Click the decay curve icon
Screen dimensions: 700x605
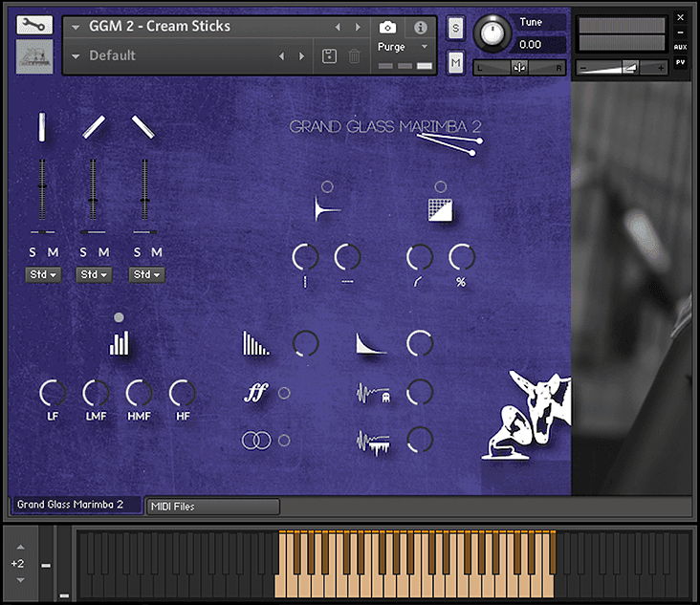370,343
